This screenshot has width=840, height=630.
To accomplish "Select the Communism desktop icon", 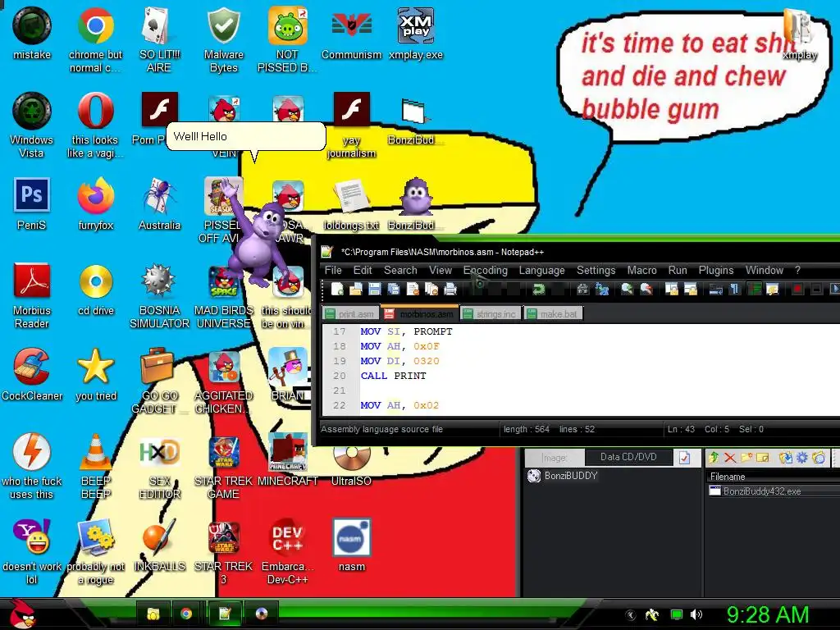I will (x=351, y=34).
